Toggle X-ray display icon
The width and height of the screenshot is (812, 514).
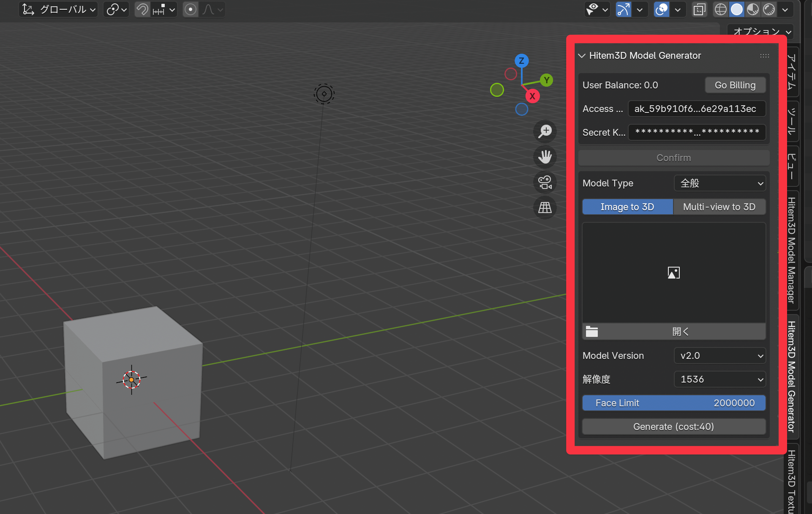click(x=700, y=9)
